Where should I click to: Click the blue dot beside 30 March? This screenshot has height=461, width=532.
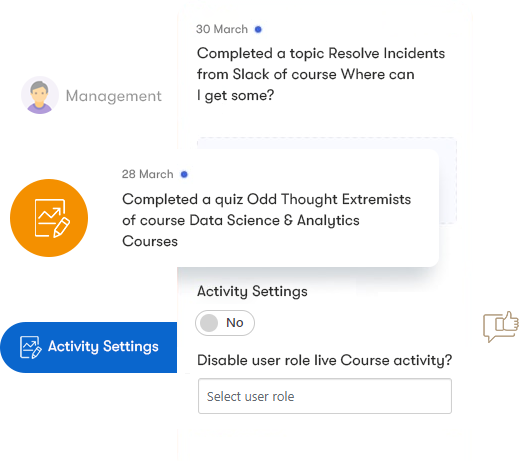tap(258, 30)
